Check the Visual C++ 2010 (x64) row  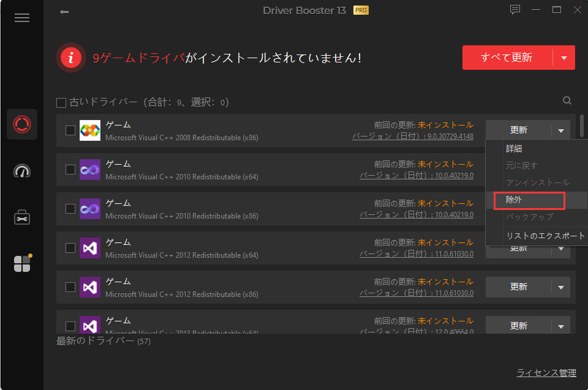coord(70,170)
